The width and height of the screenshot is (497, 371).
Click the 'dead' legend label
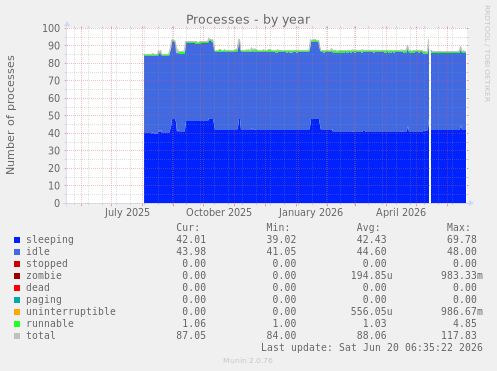38,287
